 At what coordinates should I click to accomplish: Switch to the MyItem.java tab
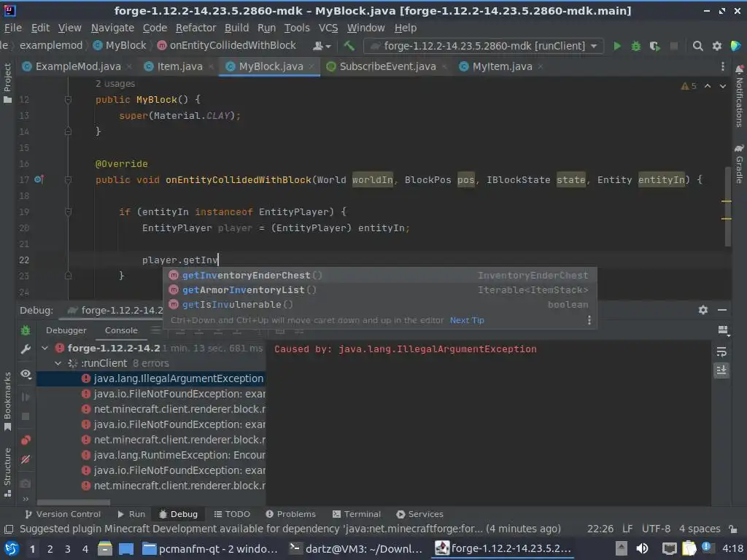[502, 66]
